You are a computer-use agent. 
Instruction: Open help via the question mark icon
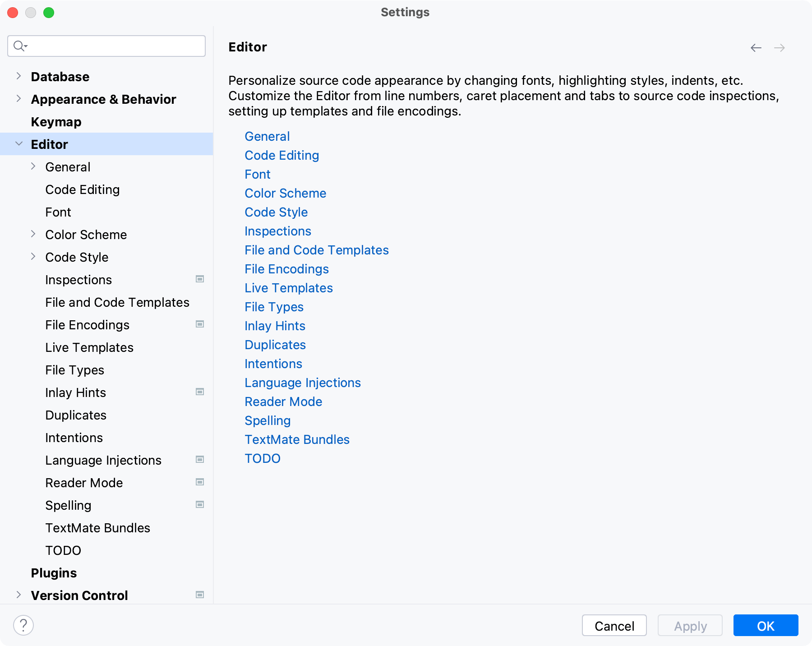coord(24,625)
